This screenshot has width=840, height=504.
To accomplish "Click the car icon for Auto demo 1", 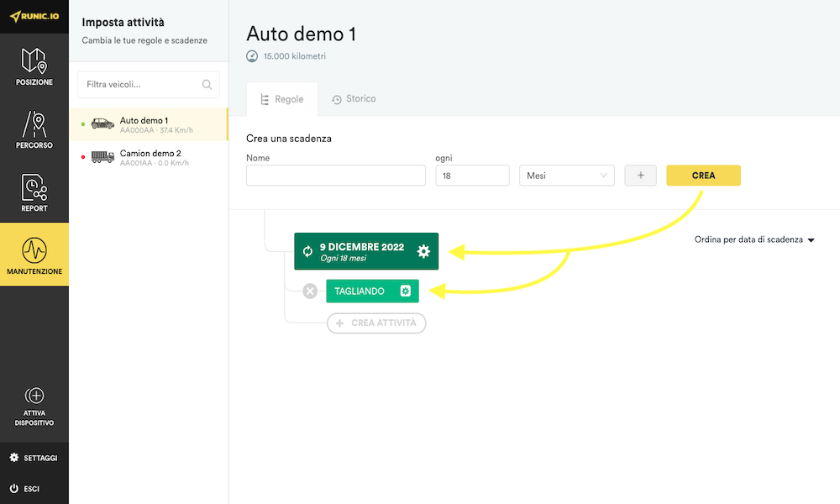I will pyautogui.click(x=102, y=123).
